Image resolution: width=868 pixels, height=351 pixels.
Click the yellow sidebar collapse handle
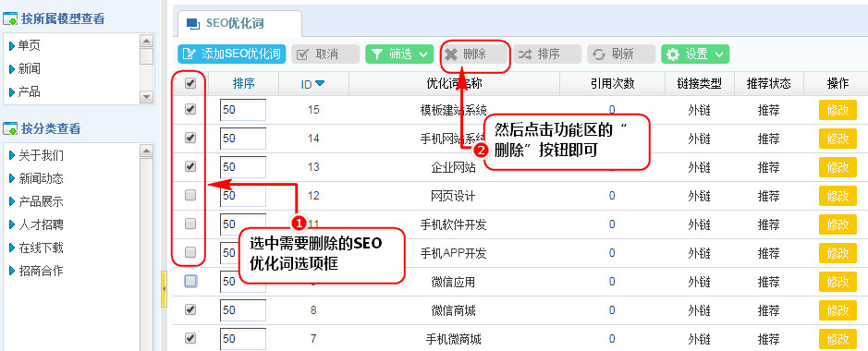164,288
